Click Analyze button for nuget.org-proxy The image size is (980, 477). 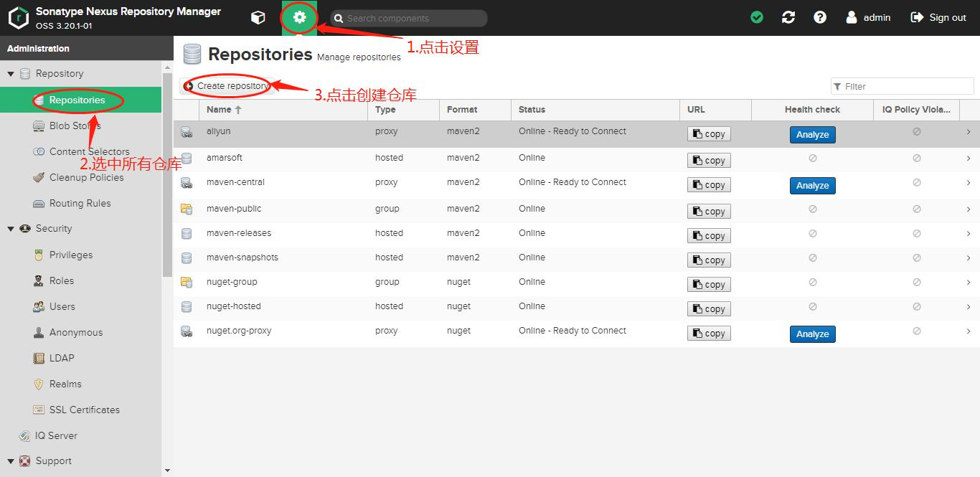812,334
